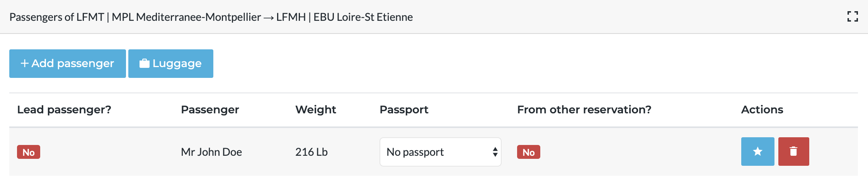Viewport: 868px width, 192px height.
Task: Click the Passenger column header
Action: [x=210, y=109]
